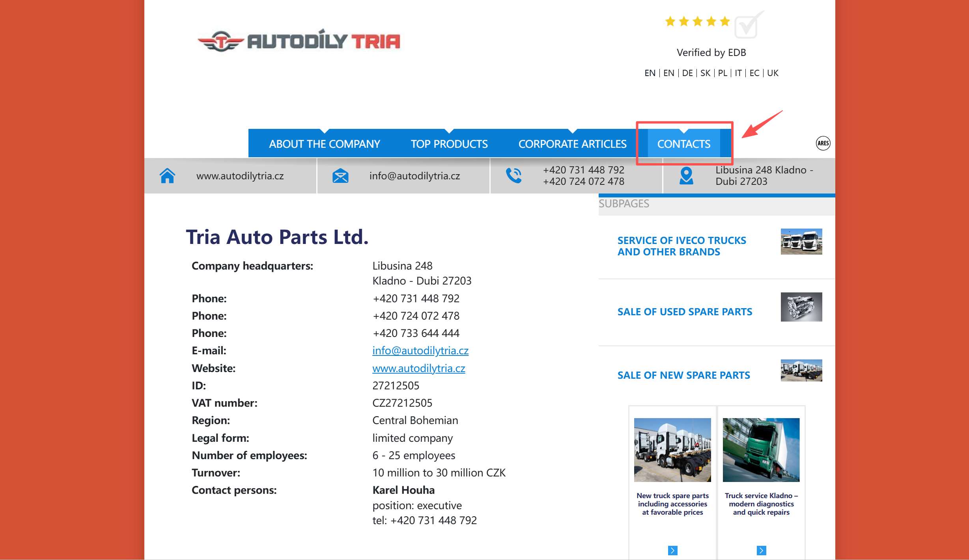Click the map pin location icon
The height and width of the screenshot is (560, 969).
[686, 176]
